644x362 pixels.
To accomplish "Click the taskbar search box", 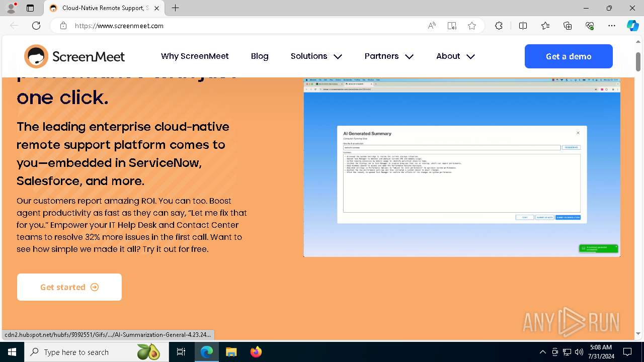I will point(96,352).
